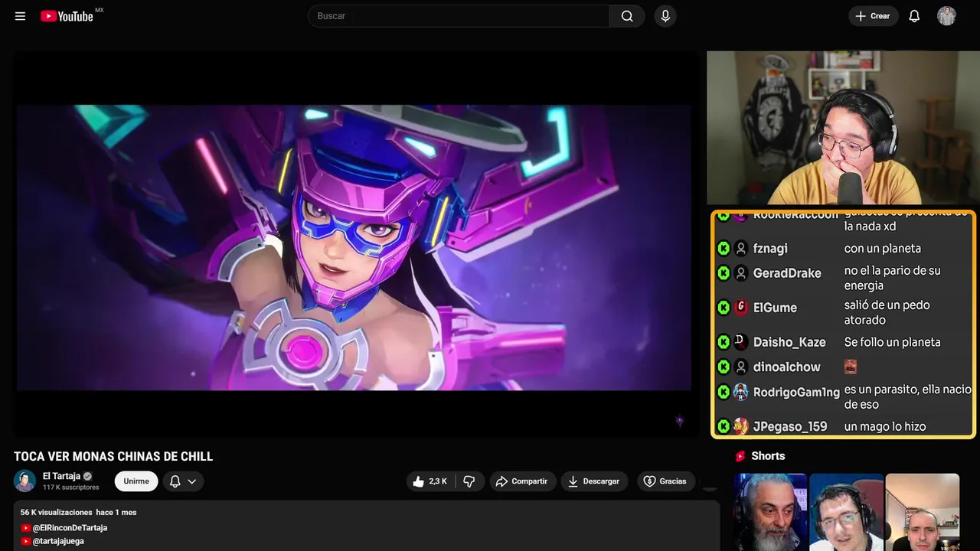The width and height of the screenshot is (980, 551).
Task: Click the video title TOCA VER MONAS CHINAS
Action: coord(113,457)
